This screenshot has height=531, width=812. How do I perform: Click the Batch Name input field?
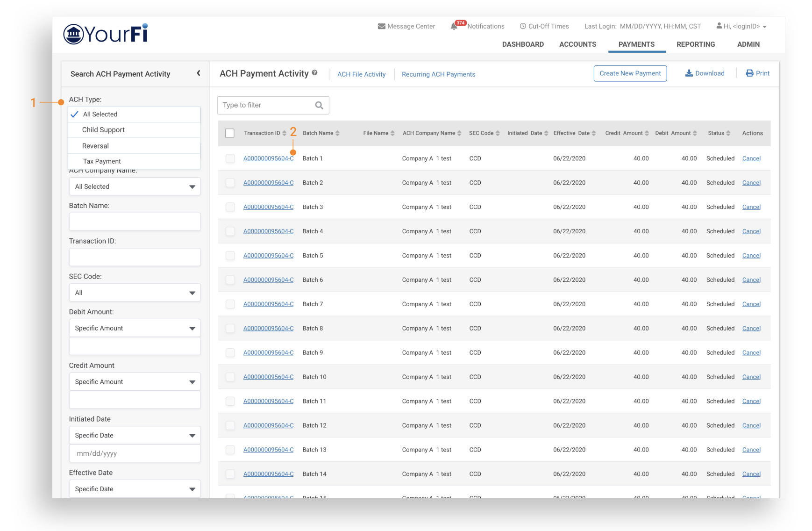(135, 222)
